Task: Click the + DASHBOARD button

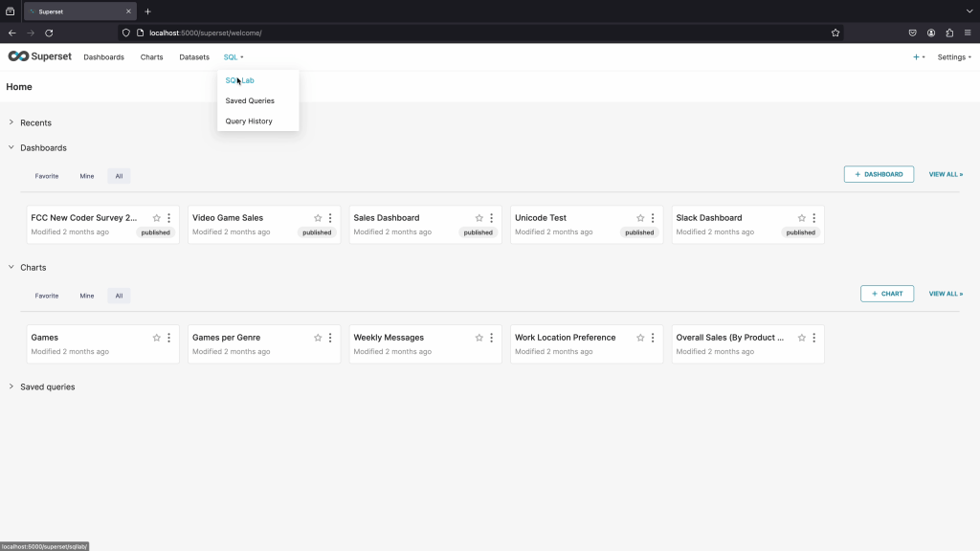Action: (879, 175)
